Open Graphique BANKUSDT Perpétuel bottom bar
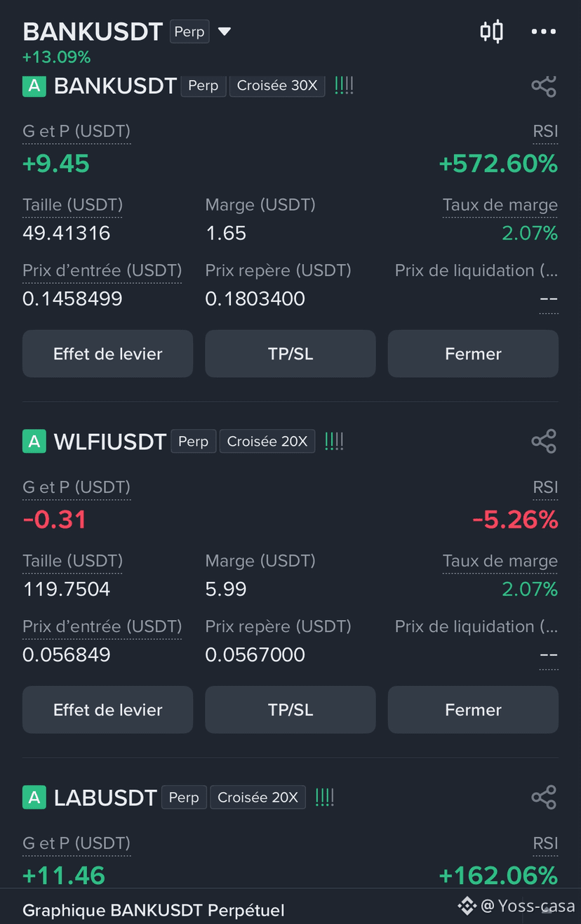581x924 pixels. (154, 911)
